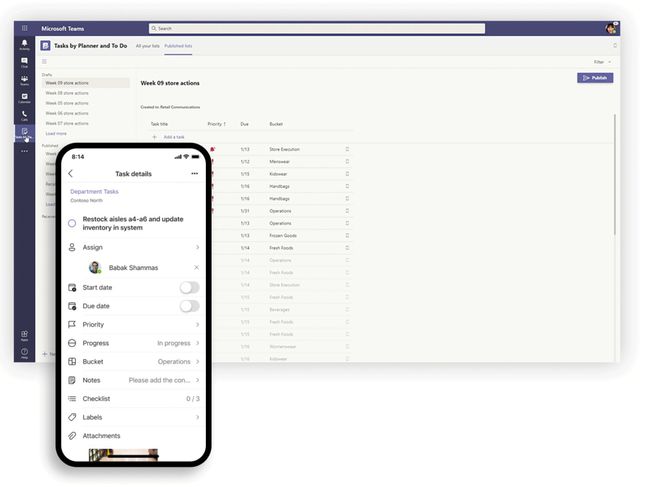Open Notes 'Please add the con...' row
Image resolution: width=650 pixels, height=487 pixels.
point(133,380)
